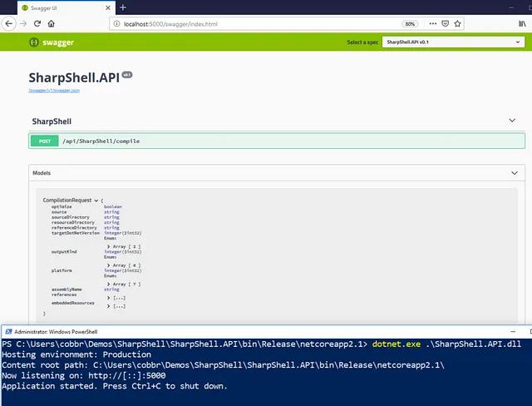
Task: Click the site information icon in address bar
Action: point(116,24)
